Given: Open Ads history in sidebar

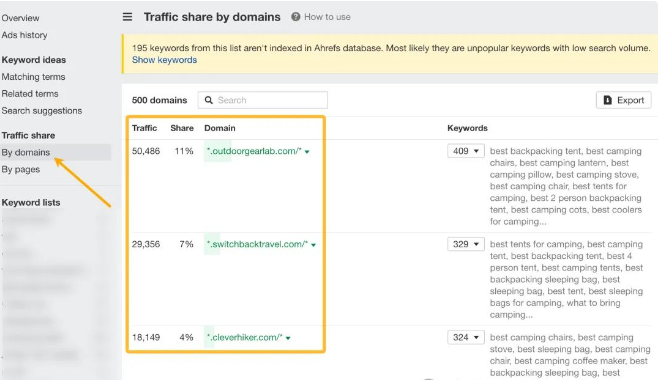Looking at the screenshot, I should click(24, 35).
